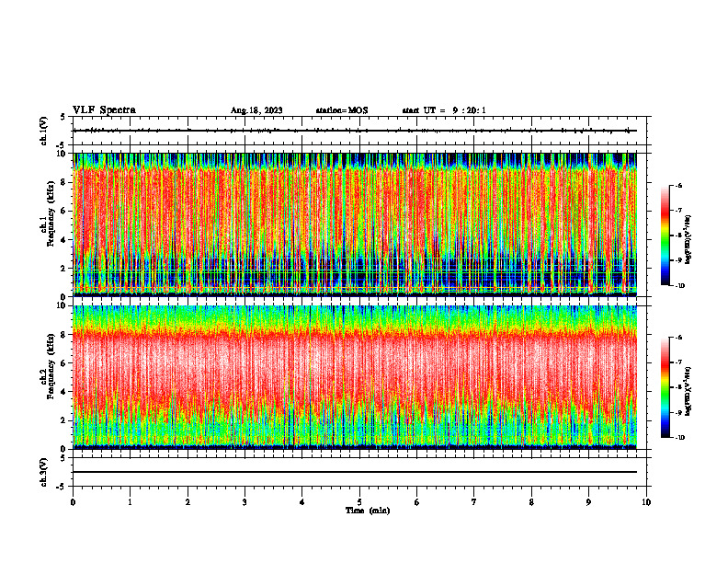Click the "VLF Spectra" plot title
728x563 pixels.
104,110
